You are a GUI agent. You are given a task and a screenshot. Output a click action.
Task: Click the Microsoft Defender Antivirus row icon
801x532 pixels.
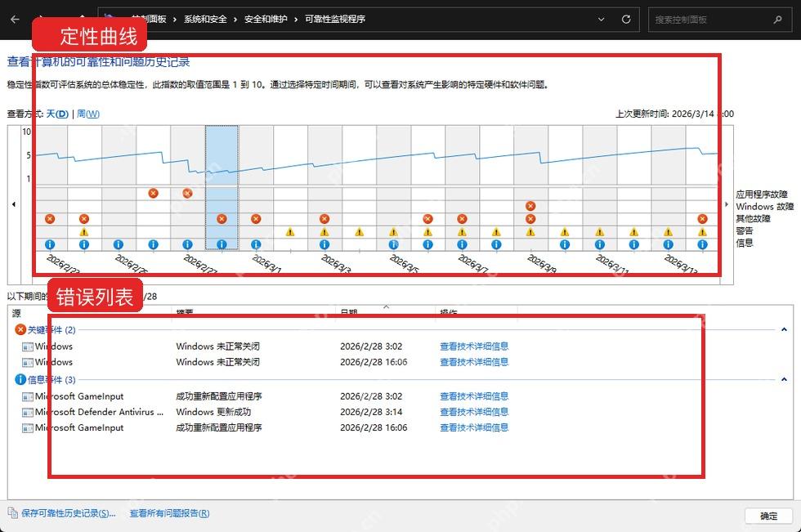[x=28, y=412]
